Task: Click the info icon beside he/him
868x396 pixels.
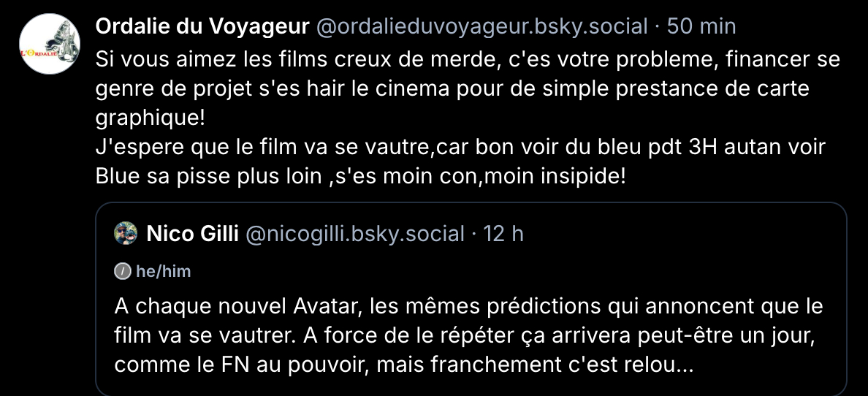Action: (123, 272)
